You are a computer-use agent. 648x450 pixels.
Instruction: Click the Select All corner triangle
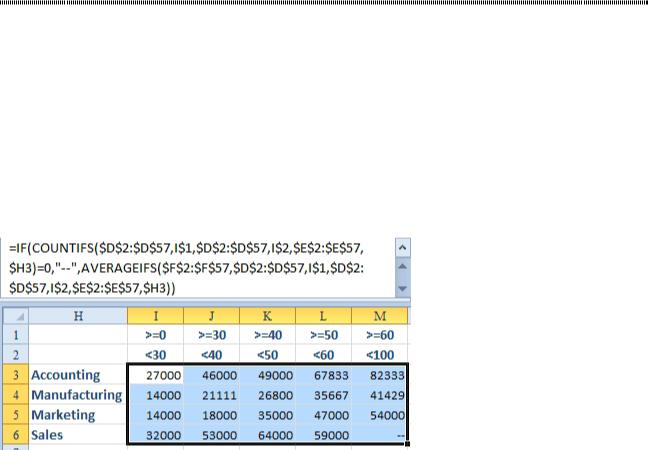(x=16, y=316)
